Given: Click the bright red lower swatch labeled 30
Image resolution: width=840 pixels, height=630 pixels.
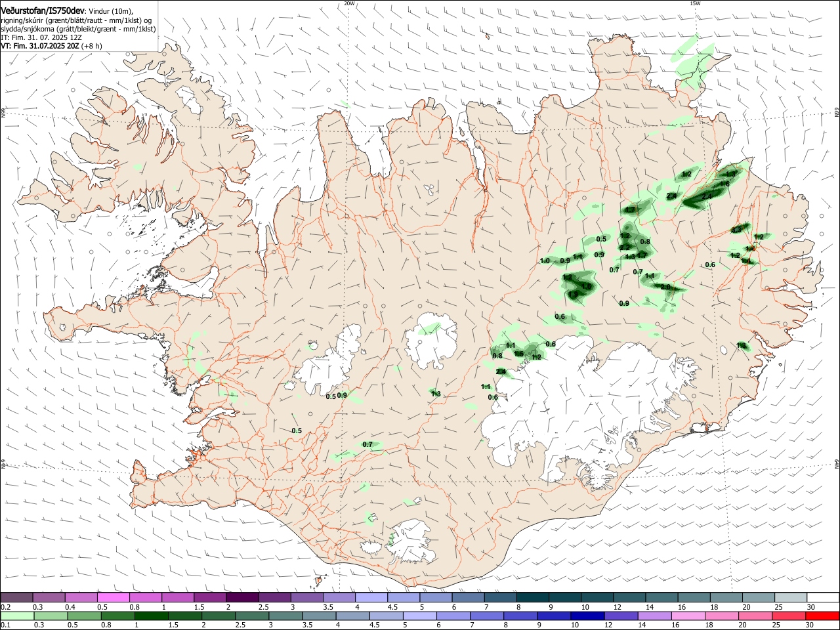Looking at the screenshot, I should [822, 616].
